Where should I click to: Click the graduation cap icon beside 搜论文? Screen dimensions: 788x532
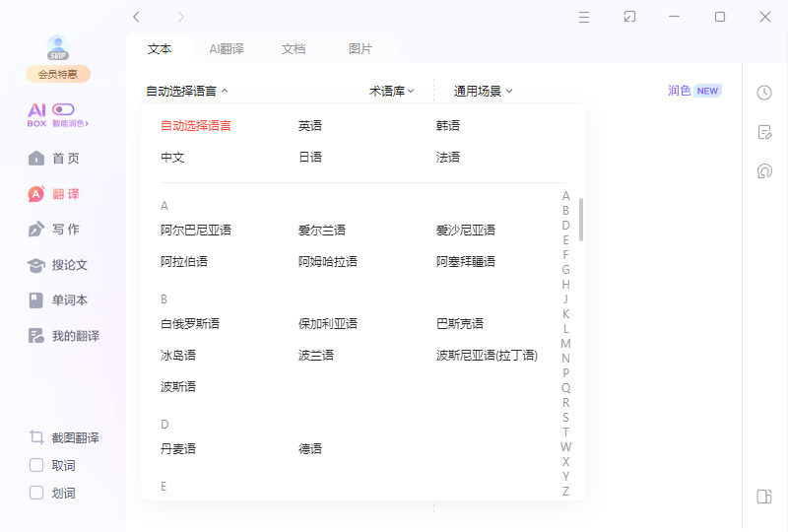36,265
